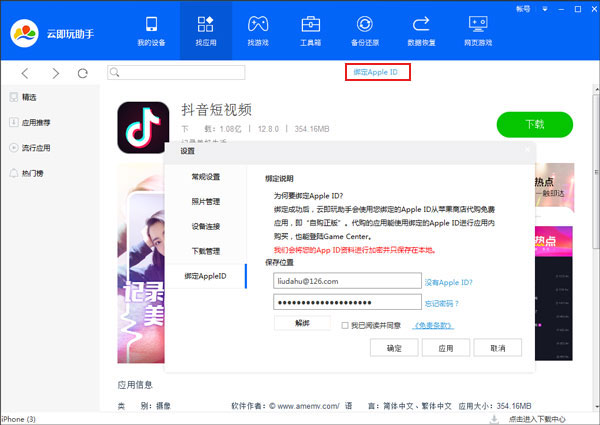Click the 绑定Apple ID link at top

pos(375,72)
